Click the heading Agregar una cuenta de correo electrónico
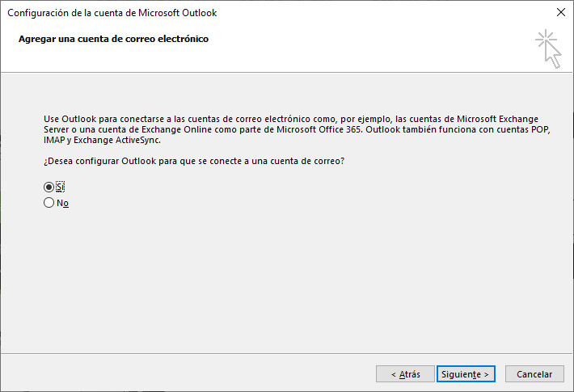Image resolution: width=574 pixels, height=392 pixels. (113, 39)
